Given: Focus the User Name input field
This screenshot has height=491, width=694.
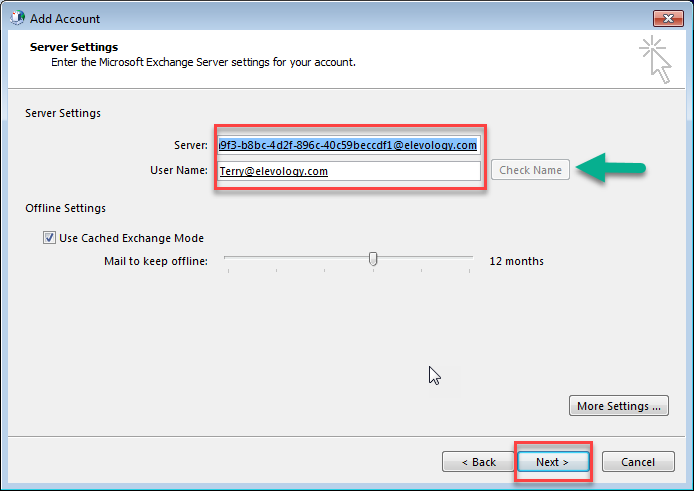Looking at the screenshot, I should 348,171.
